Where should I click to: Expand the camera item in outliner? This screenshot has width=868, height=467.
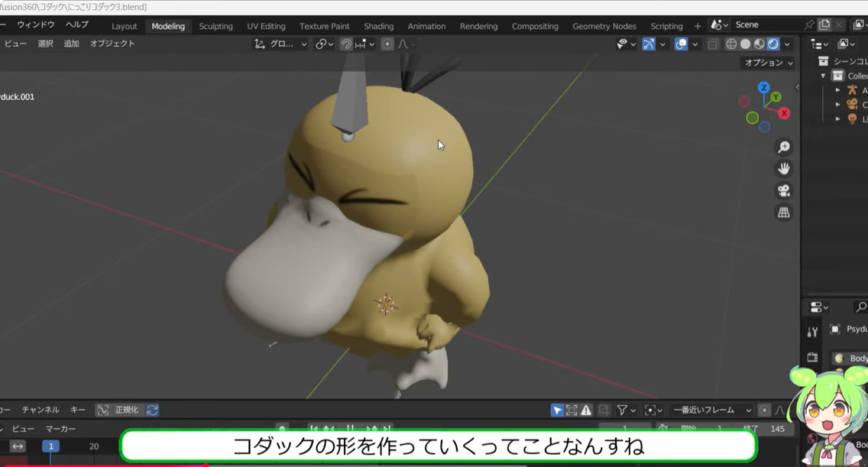pyautogui.click(x=837, y=104)
